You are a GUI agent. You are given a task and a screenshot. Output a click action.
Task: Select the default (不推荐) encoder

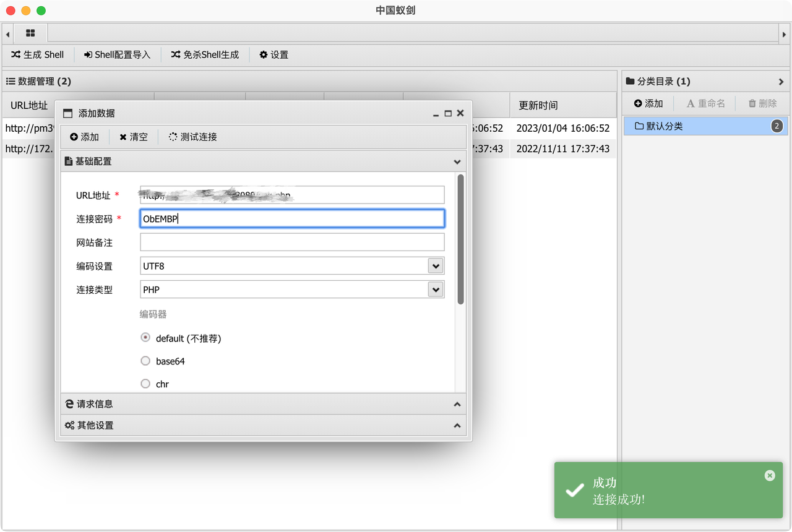coord(145,338)
